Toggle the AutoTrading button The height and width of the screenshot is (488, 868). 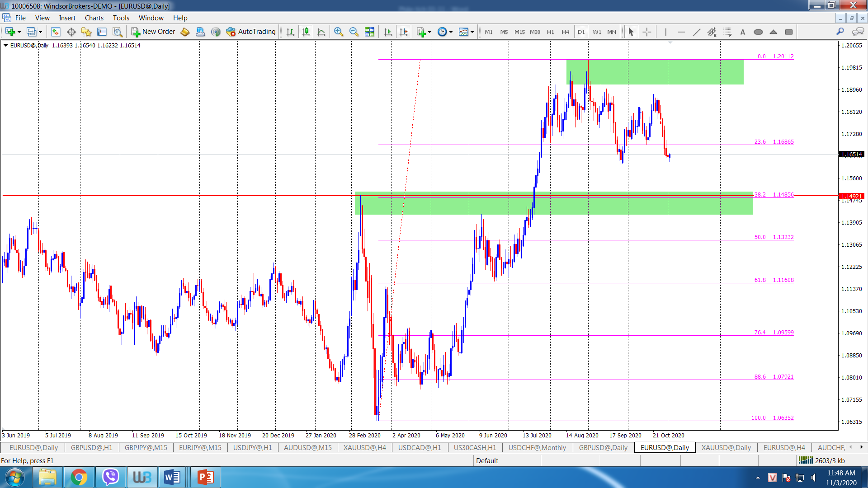tap(251, 32)
